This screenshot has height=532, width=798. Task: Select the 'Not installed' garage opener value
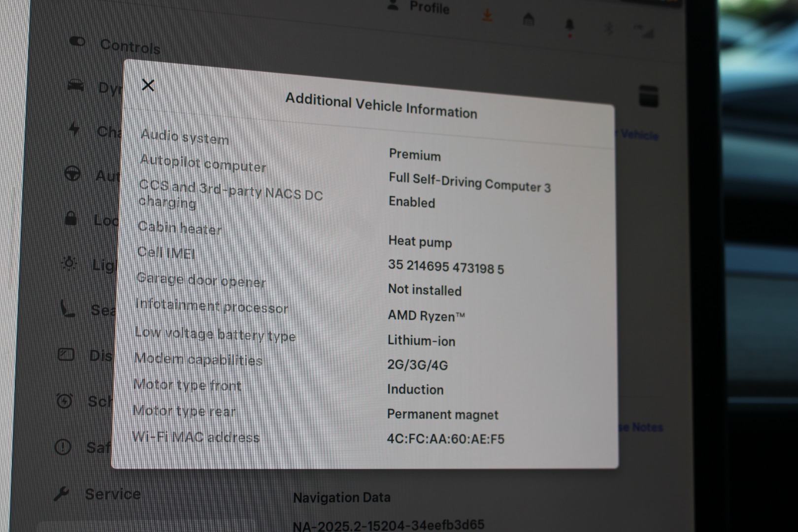click(x=425, y=290)
